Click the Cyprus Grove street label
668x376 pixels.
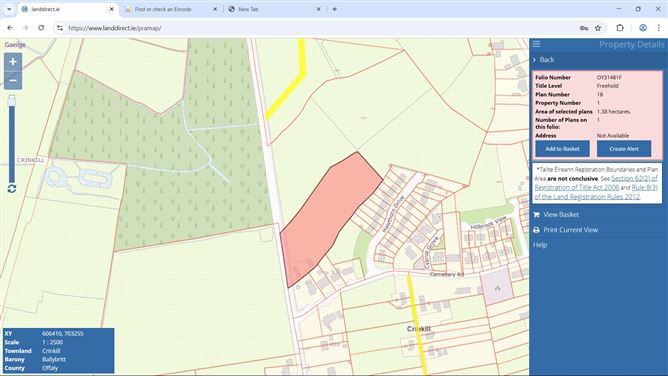pos(431,252)
